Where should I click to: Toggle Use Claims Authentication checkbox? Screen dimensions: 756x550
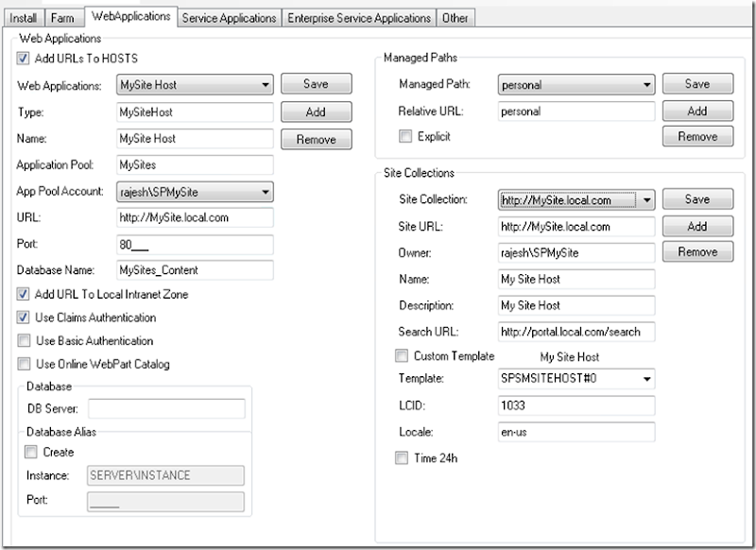[24, 318]
